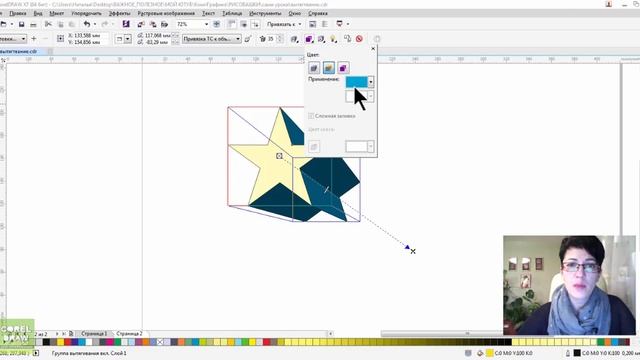Image resolution: width=640 pixels, height=360 pixels.
Task: Click the extrusion rotation icon
Action: point(294,39)
